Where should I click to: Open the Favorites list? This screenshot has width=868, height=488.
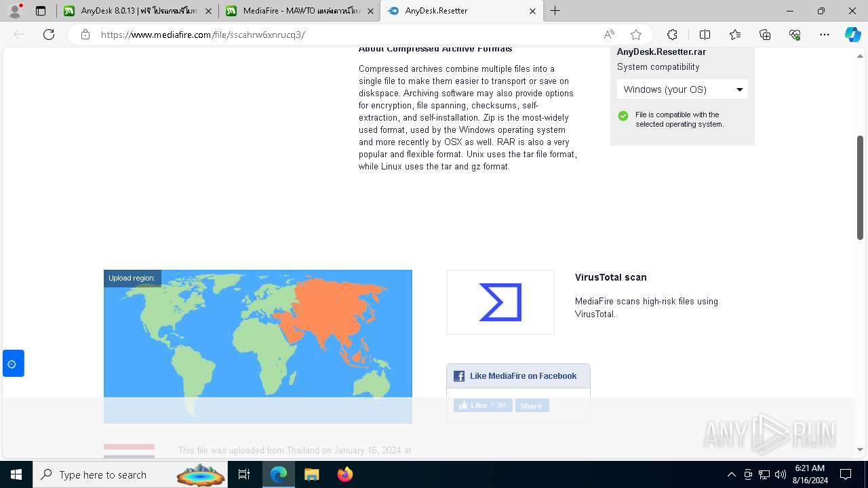[735, 35]
